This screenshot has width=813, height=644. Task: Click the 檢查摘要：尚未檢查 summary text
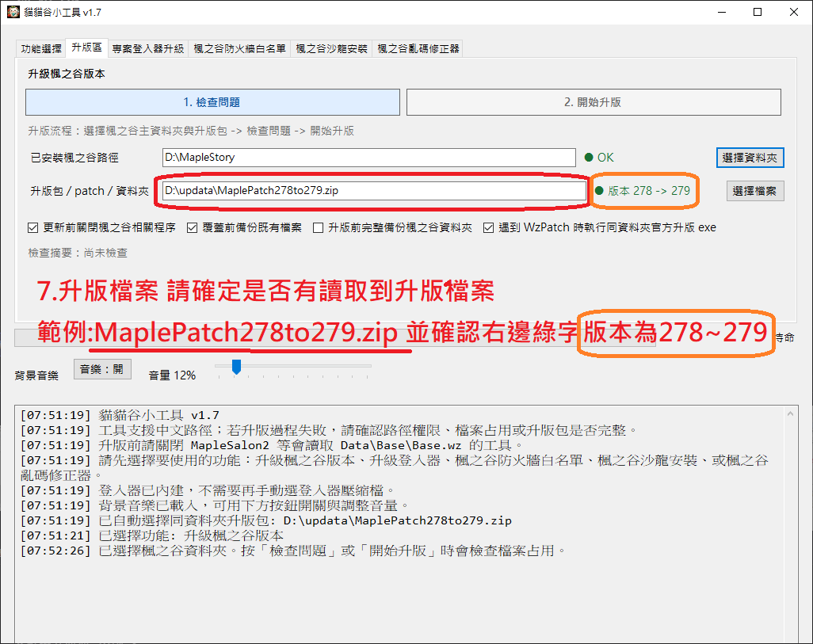[78, 253]
